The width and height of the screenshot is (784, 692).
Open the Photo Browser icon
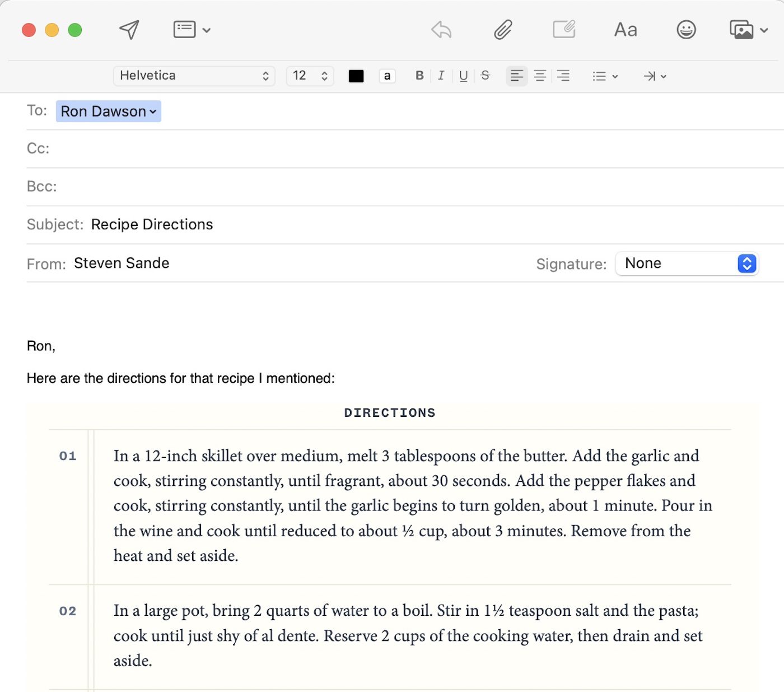(x=748, y=30)
